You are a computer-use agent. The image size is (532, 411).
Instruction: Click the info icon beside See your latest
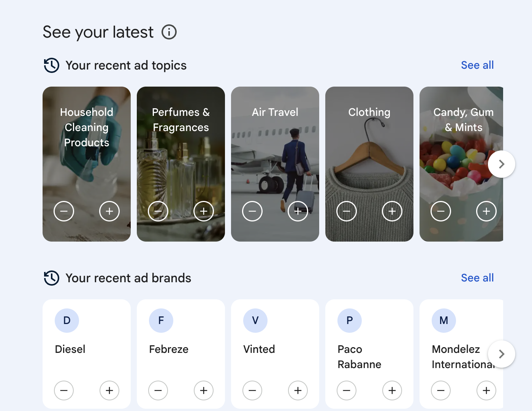pos(169,32)
